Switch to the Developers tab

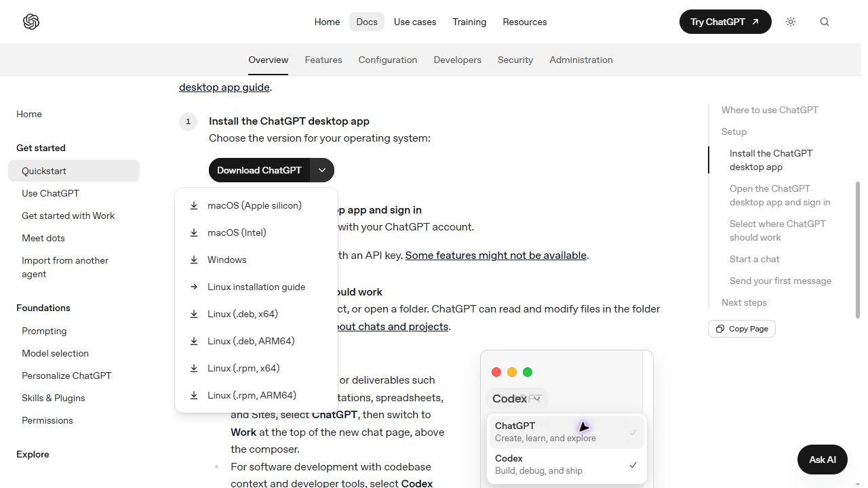point(458,60)
